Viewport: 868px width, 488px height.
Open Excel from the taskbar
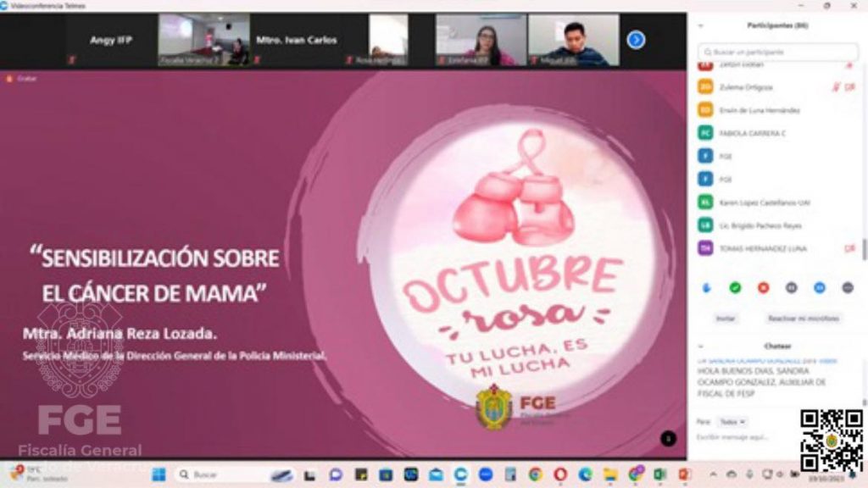click(x=659, y=474)
